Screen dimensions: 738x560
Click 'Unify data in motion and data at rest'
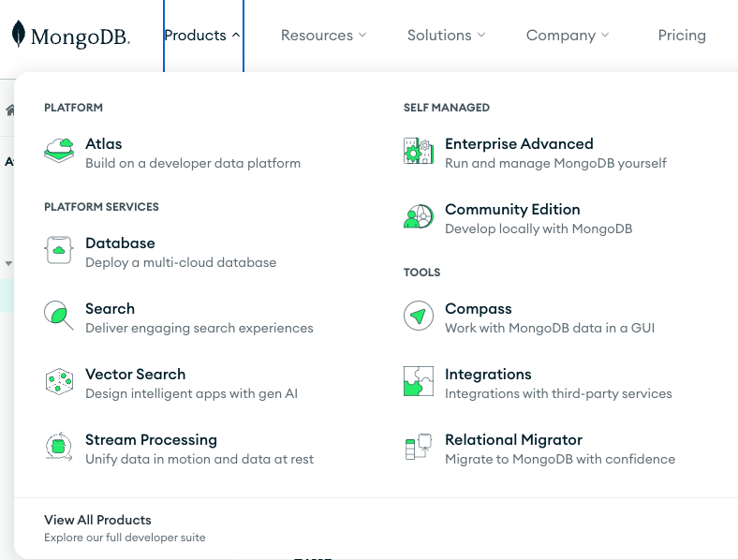tap(199, 459)
